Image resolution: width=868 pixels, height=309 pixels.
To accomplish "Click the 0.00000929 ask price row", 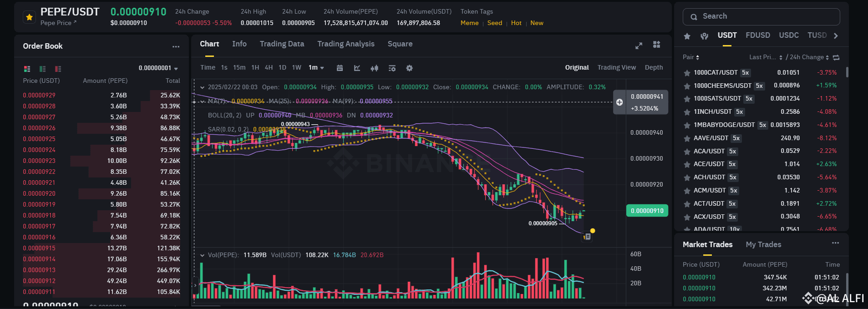I will point(102,96).
